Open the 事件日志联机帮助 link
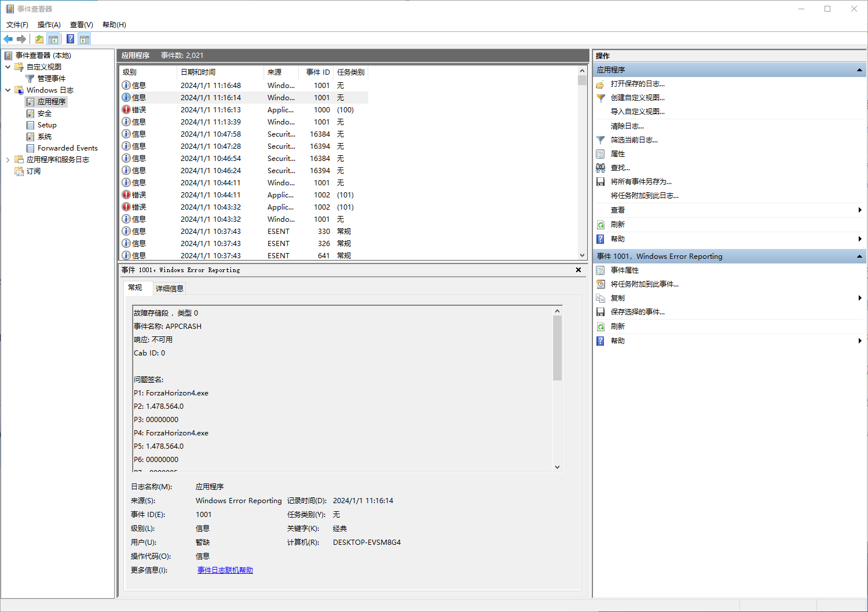 click(225, 570)
